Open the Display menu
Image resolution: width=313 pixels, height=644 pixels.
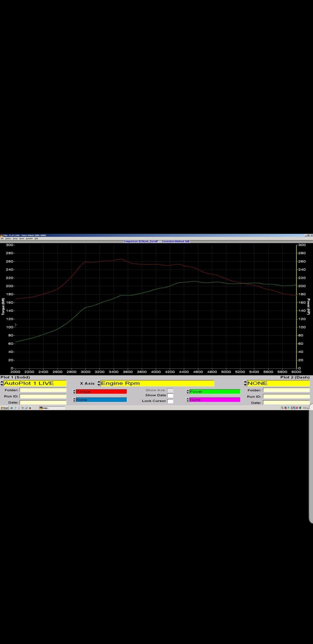click(x=8, y=239)
